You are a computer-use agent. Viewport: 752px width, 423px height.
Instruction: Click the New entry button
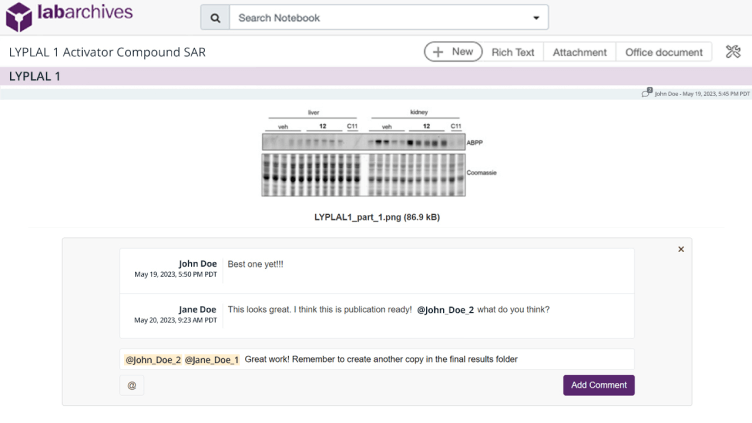pyautogui.click(x=453, y=52)
